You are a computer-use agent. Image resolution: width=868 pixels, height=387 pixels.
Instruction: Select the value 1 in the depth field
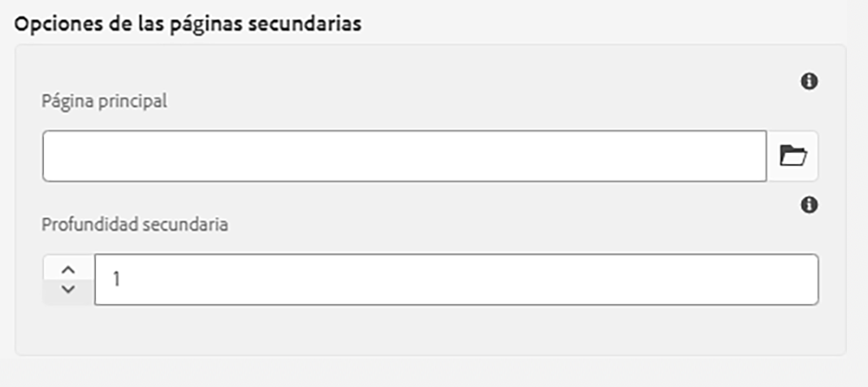coord(117,280)
